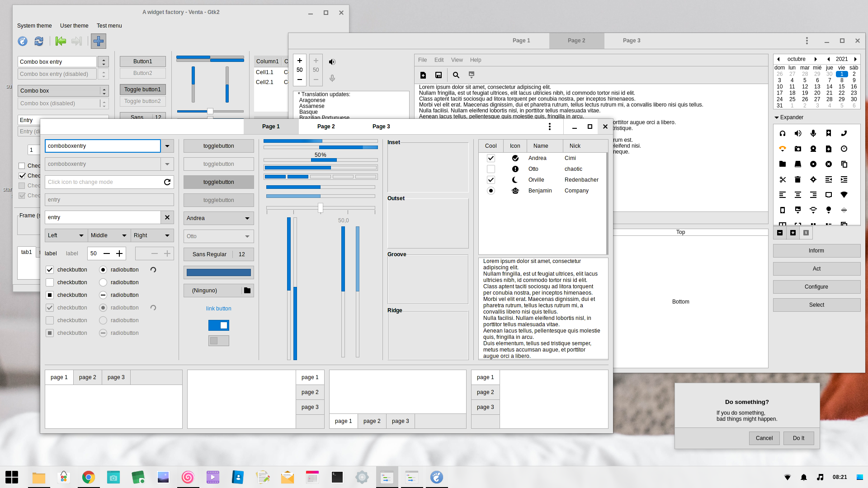
Task: Open the Andrea combo box
Action: 219,218
